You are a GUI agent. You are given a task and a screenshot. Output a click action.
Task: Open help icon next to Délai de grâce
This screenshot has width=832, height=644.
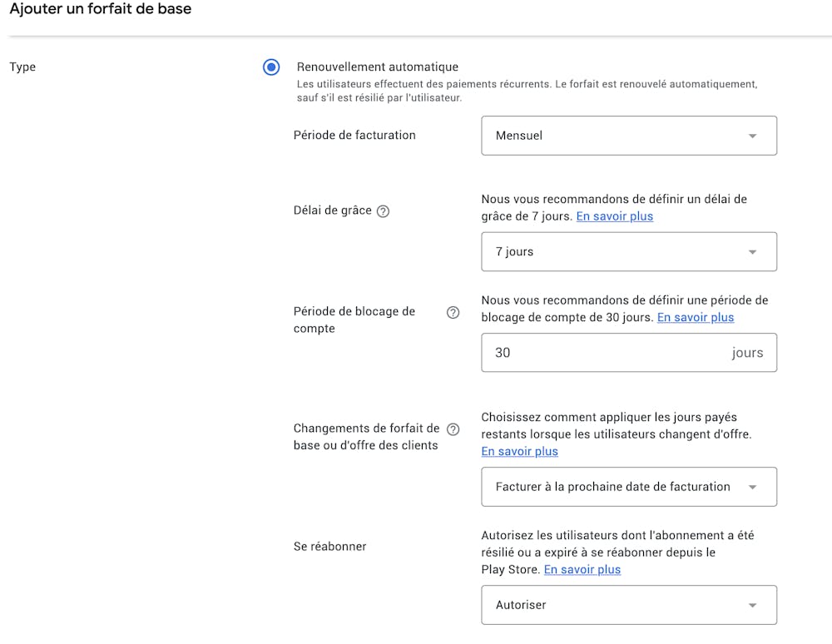(x=383, y=211)
